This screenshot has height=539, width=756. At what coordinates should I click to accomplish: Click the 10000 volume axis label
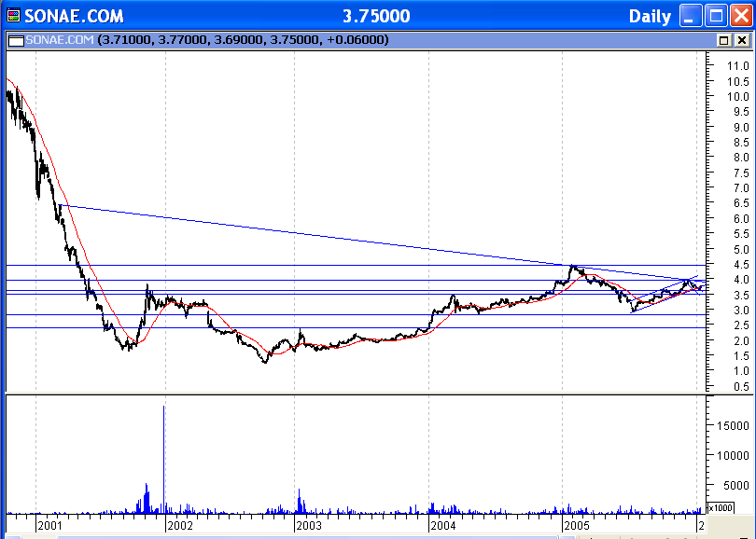733,456
